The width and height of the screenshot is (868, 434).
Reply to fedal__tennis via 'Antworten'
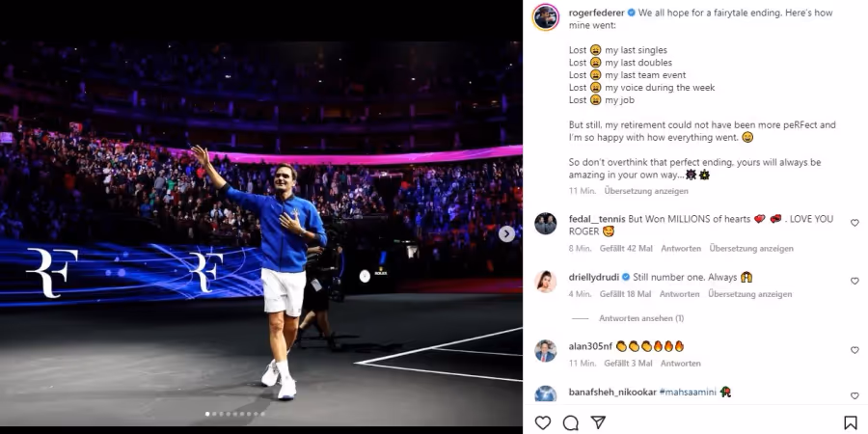681,249
